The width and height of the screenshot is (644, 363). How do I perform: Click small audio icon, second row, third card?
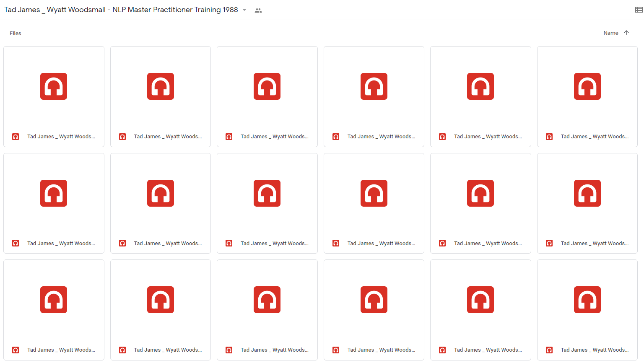point(229,243)
